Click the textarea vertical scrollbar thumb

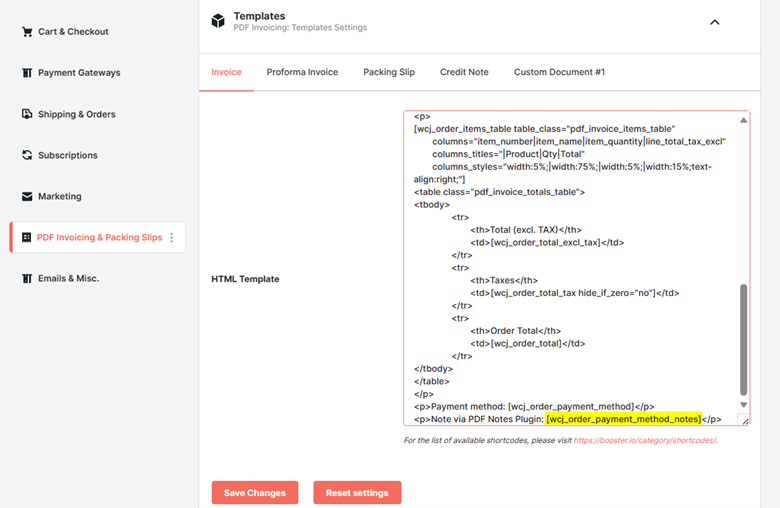pyautogui.click(x=743, y=339)
